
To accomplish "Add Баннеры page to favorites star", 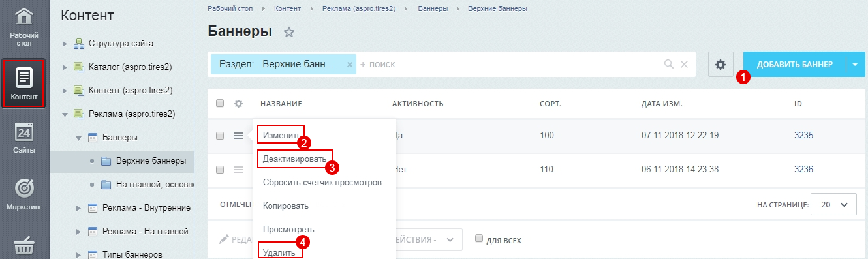I will point(289,32).
